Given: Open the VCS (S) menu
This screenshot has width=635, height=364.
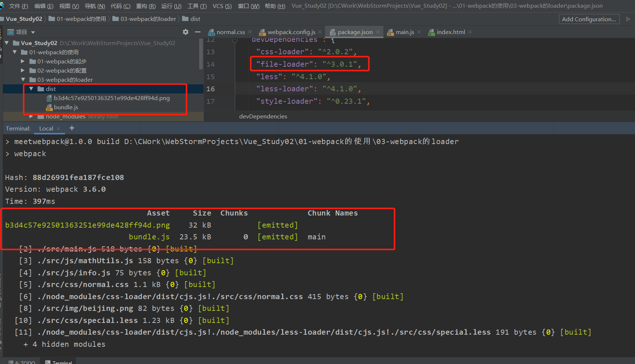Looking at the screenshot, I should pos(222,6).
